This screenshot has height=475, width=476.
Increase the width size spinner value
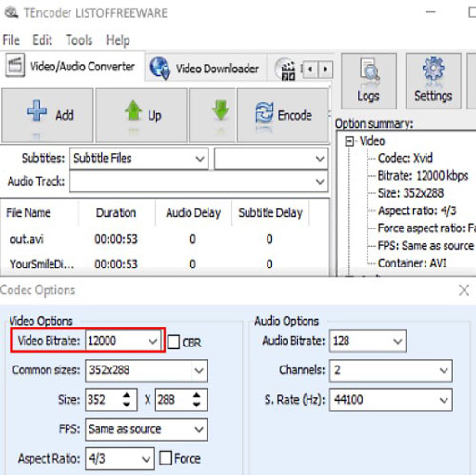pos(127,395)
